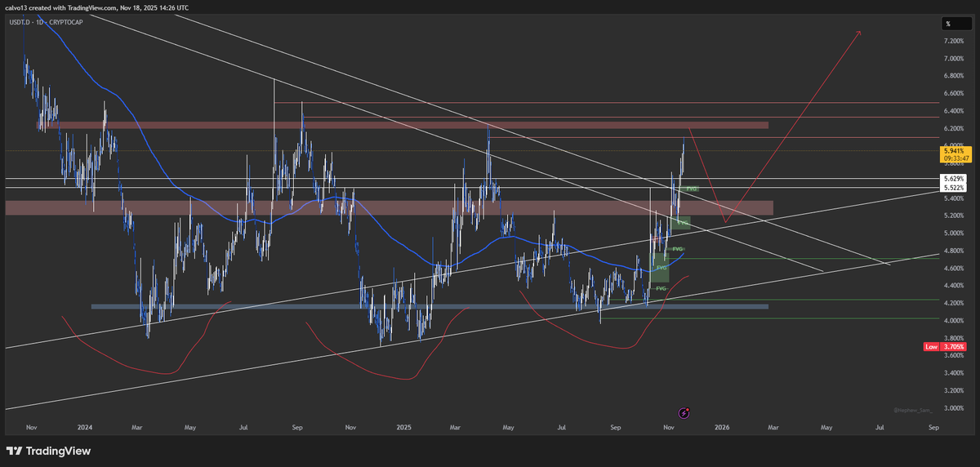Click the 4.000% price axis label
980x467 pixels.
[953, 320]
